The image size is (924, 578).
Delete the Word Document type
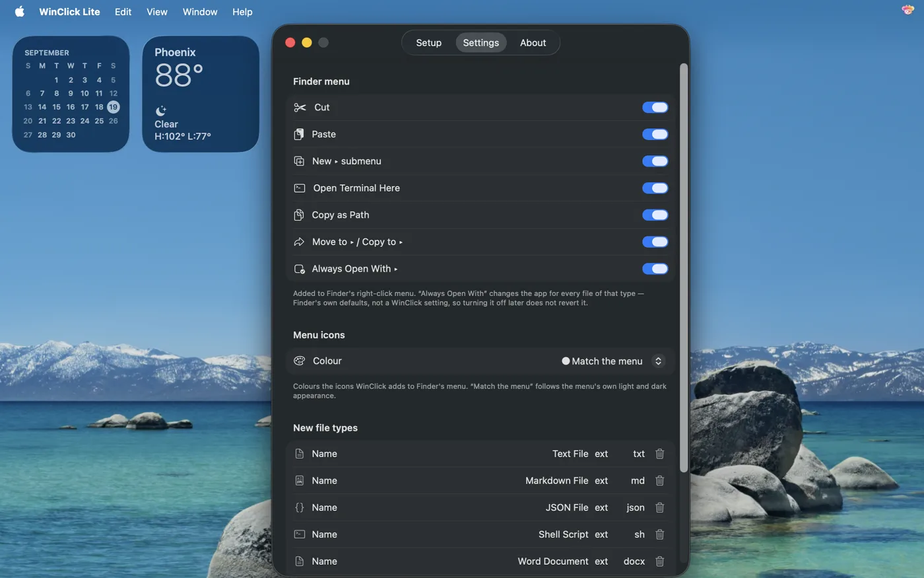[x=659, y=561]
